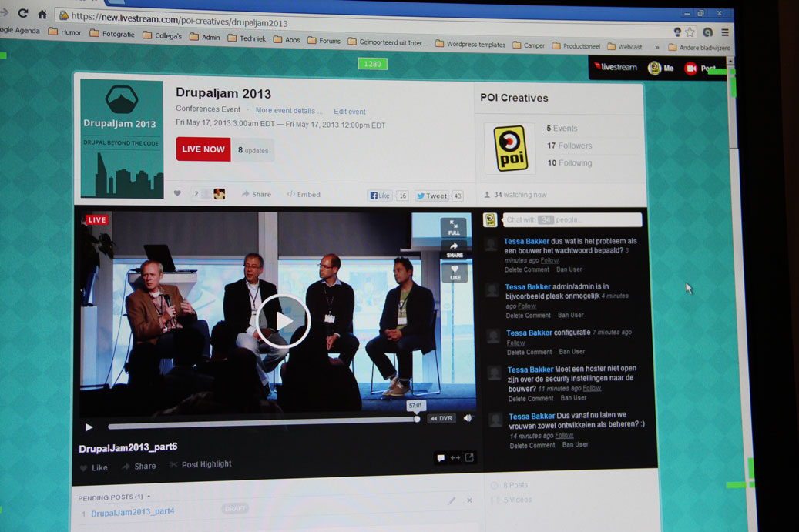This screenshot has height=532, width=799.
Task: Go to the browser home page
Action: (x=42, y=15)
